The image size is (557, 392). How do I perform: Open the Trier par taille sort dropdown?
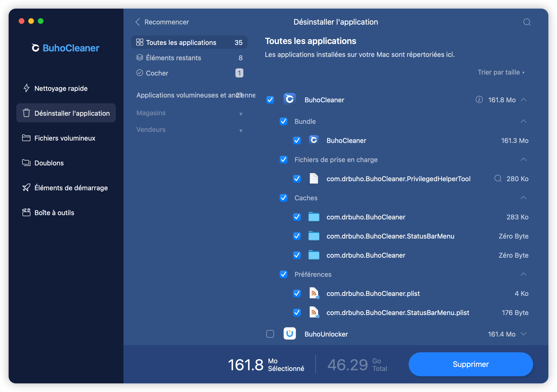click(501, 72)
